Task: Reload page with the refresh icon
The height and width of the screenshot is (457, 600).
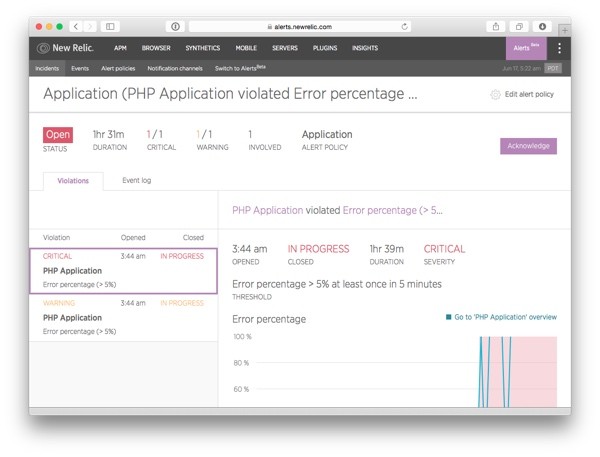Action: (404, 26)
